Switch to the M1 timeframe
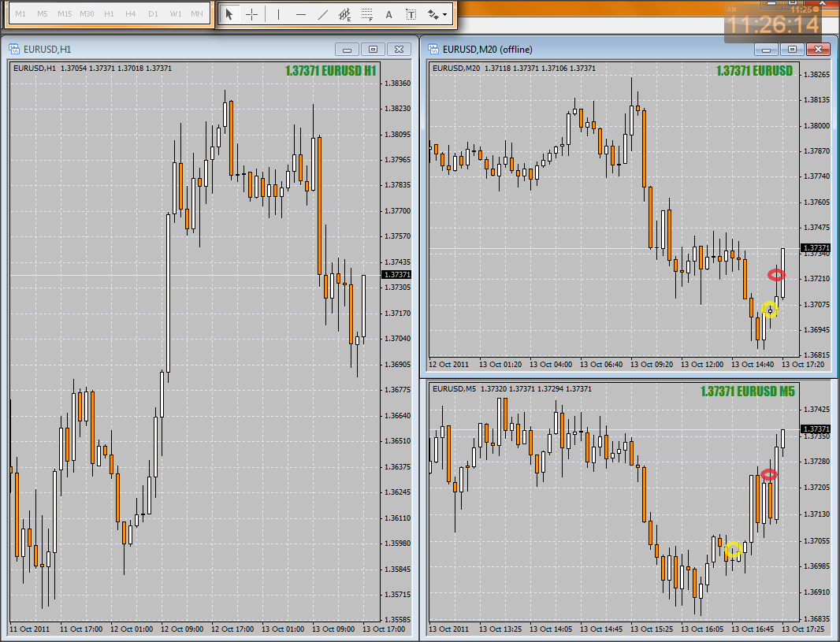This screenshot has width=840, height=642. 20,14
